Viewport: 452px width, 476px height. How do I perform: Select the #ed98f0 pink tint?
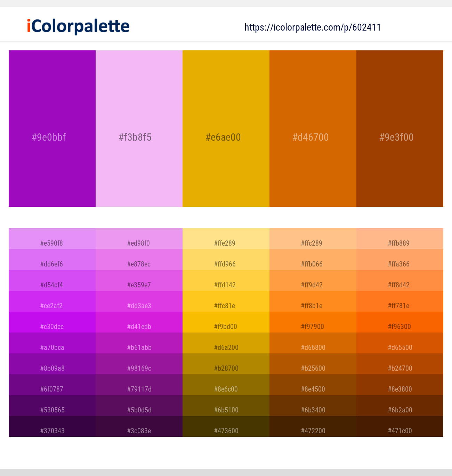(x=139, y=239)
